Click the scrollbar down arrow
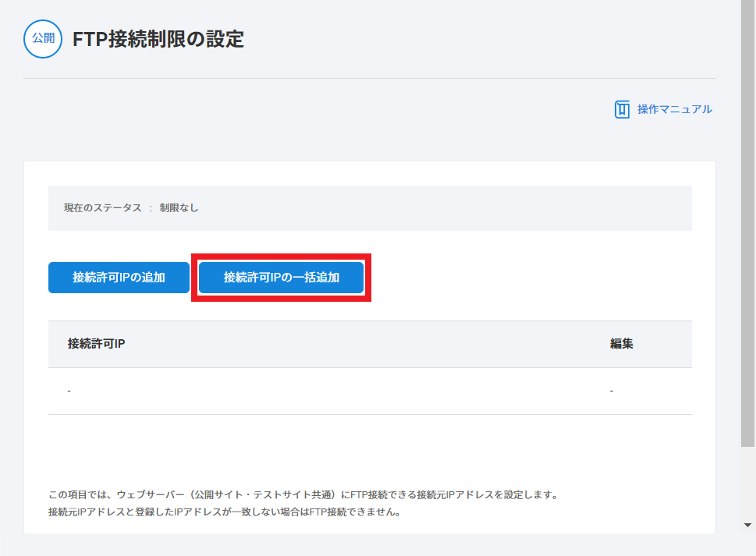 (x=747, y=525)
